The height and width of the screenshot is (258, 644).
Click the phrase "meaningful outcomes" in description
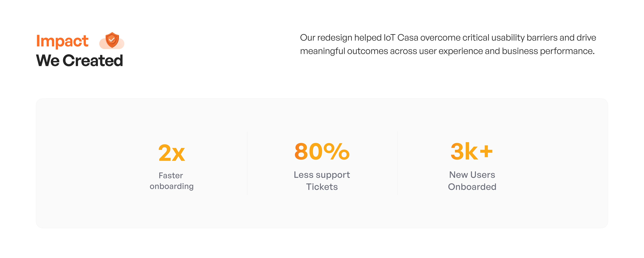coord(344,51)
